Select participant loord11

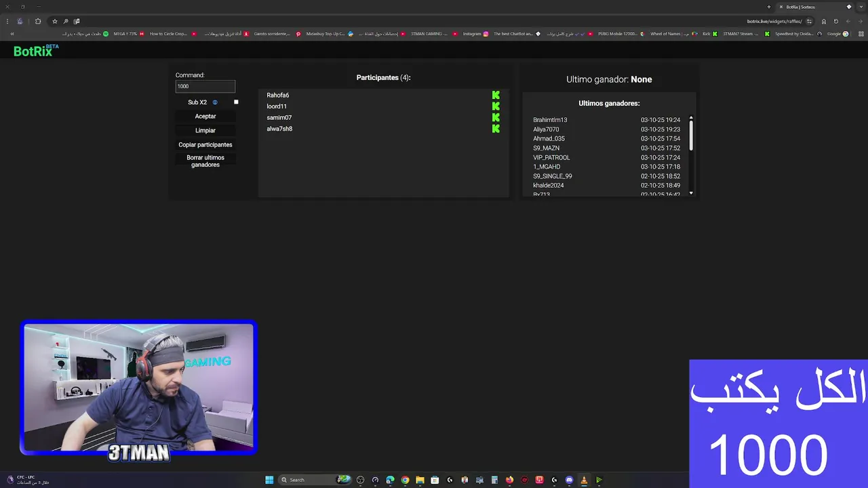coord(277,106)
